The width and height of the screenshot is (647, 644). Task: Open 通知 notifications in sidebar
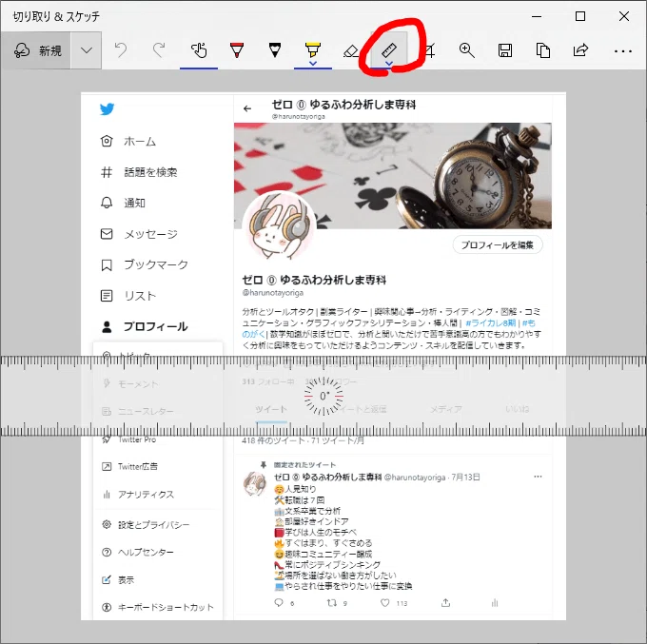click(123, 203)
